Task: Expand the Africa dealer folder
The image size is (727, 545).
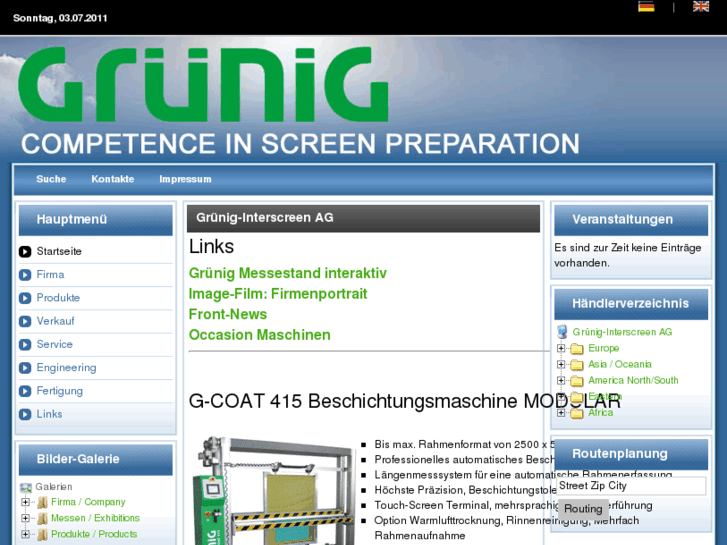Action: pyautogui.click(x=561, y=413)
